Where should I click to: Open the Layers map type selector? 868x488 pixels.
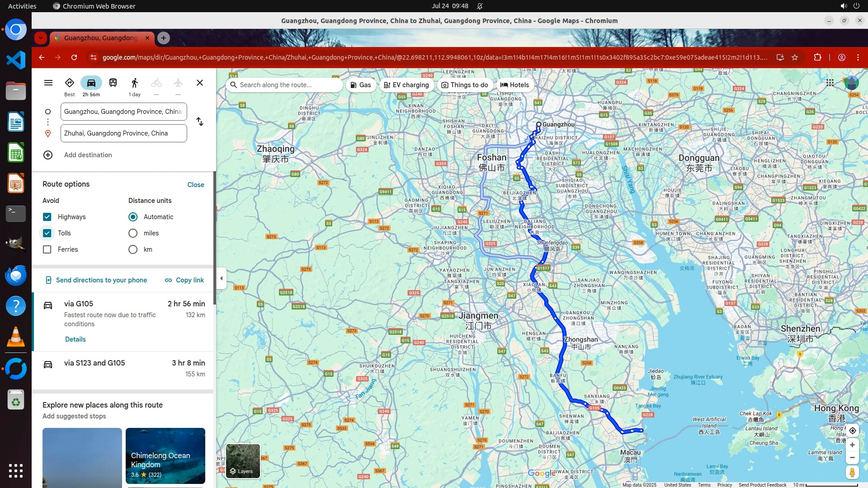(243, 461)
